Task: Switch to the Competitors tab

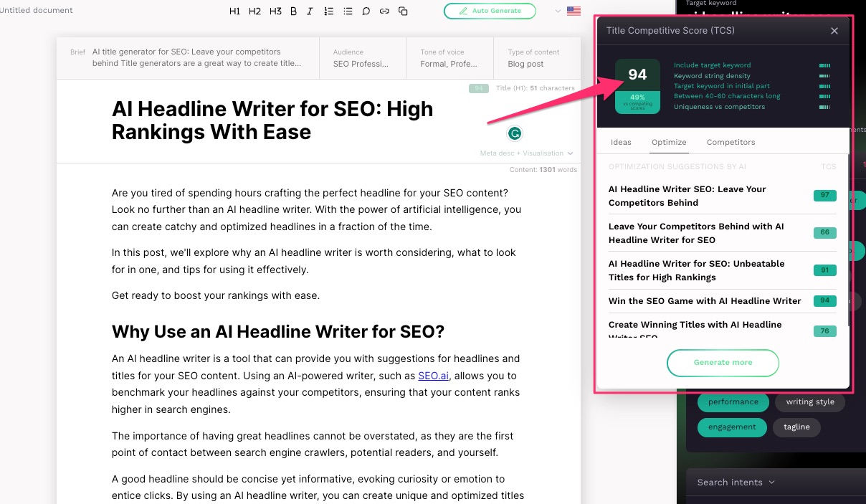Action: click(731, 142)
